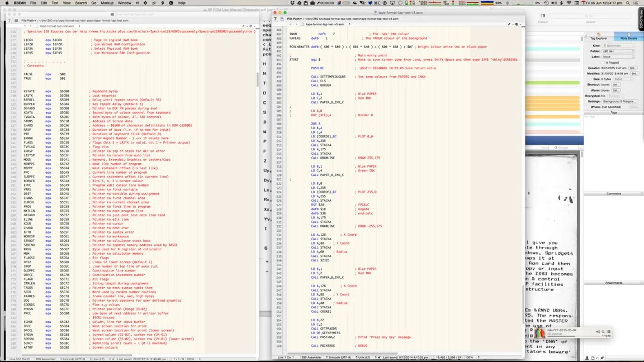Open the Kind dropdown in Note Details
Image resolution: width=644 pixels, height=362 pixels.
pyautogui.click(x=618, y=46)
